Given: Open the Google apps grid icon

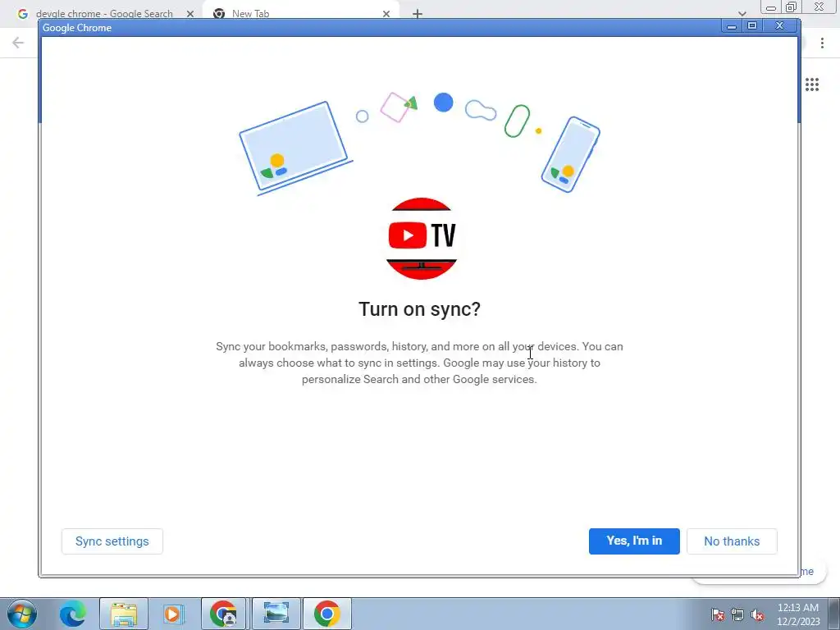Looking at the screenshot, I should tap(811, 84).
